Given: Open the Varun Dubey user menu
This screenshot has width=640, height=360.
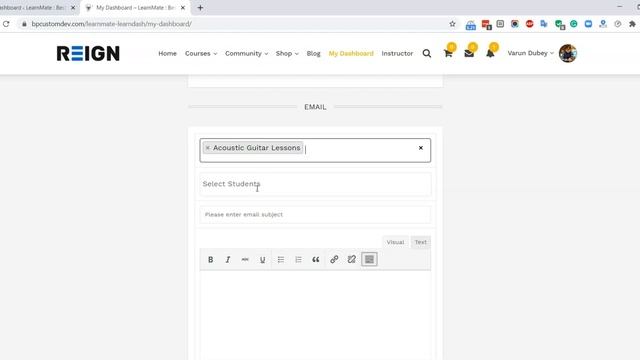Looking at the screenshot, I should click(x=531, y=53).
